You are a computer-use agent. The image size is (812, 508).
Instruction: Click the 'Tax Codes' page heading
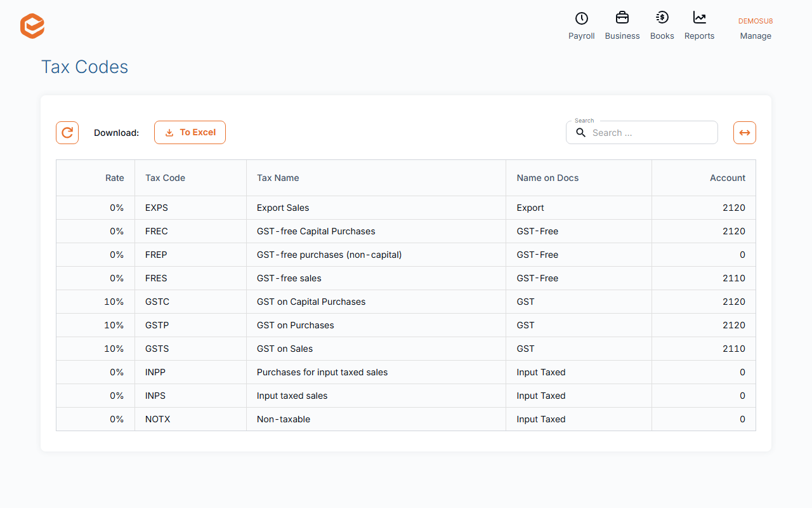[x=85, y=67]
